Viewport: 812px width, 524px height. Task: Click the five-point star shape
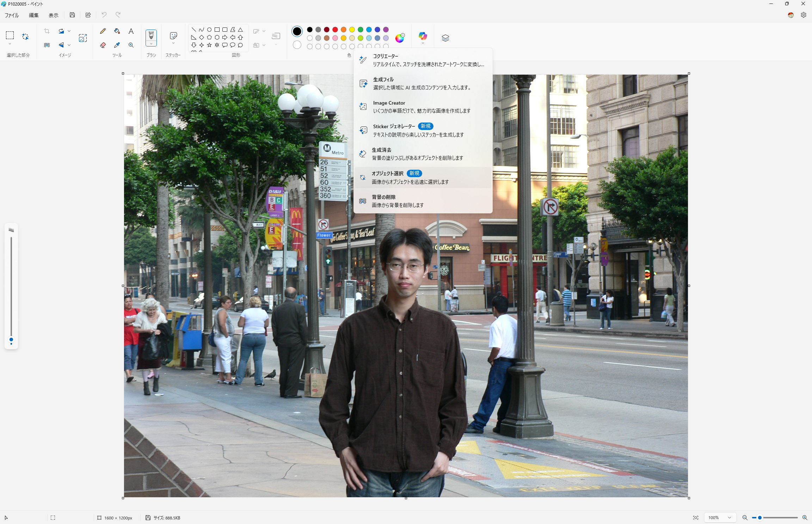[209, 45]
